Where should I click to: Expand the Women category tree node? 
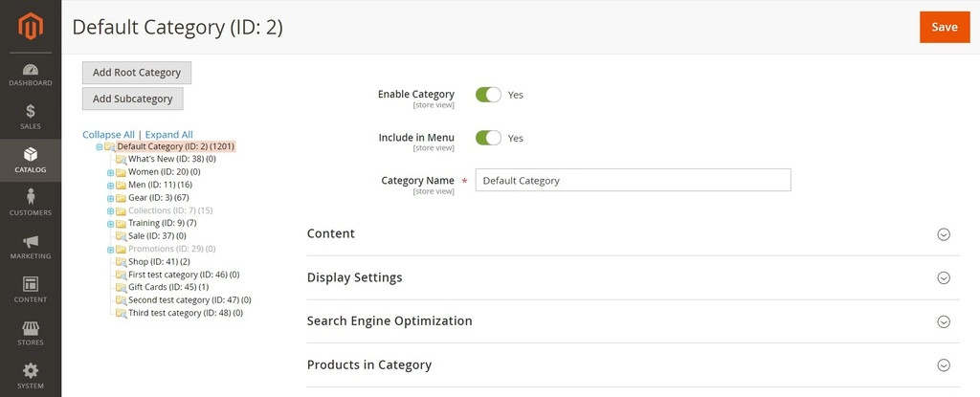[x=111, y=172]
